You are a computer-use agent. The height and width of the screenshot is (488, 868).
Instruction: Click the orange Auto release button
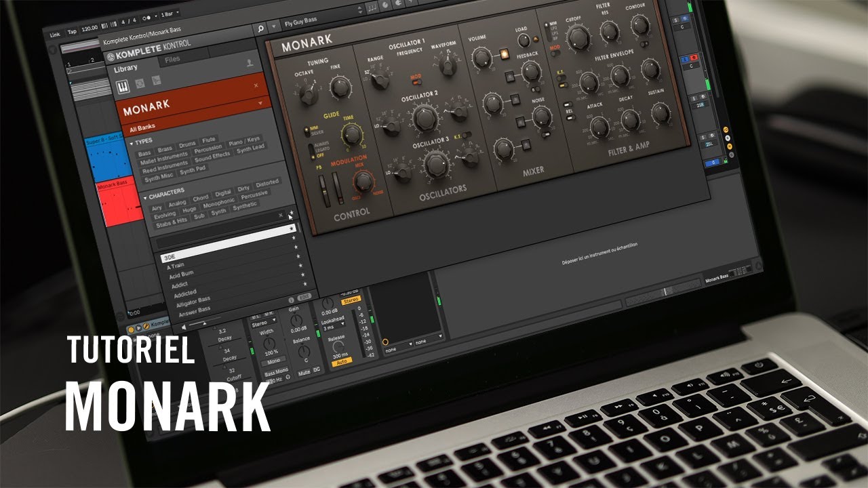pos(342,363)
